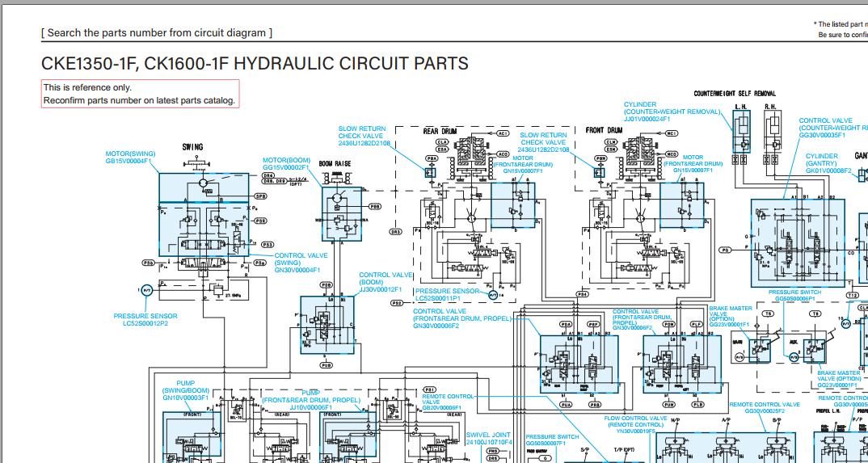Click the page title CKE1350-1F, CK1600-1F HYDRAULIC CIRCUIT PARTS

(x=255, y=63)
